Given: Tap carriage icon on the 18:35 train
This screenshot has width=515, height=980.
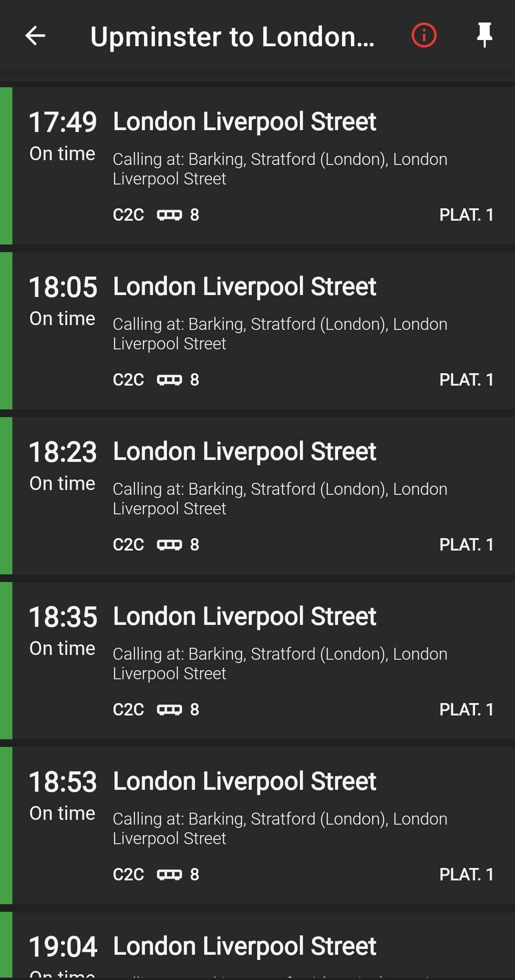Looking at the screenshot, I should tap(170, 710).
